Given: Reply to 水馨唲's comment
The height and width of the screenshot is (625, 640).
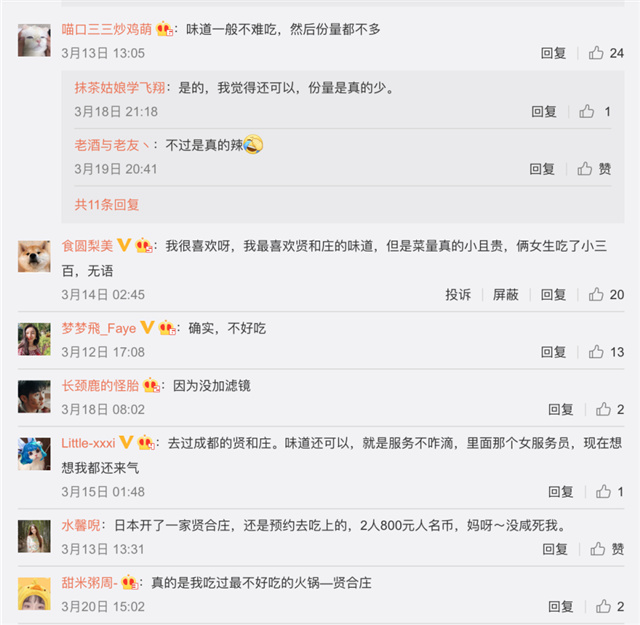Looking at the screenshot, I should point(555,549).
